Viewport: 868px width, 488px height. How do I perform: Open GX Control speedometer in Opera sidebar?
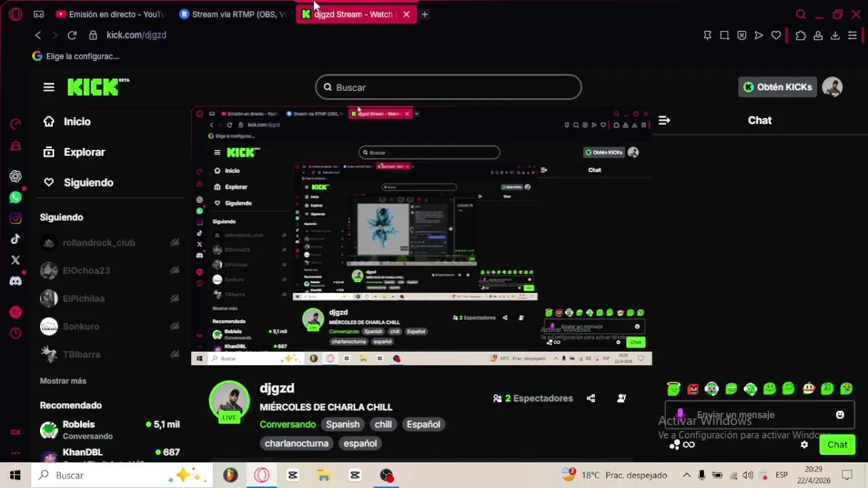16,123
